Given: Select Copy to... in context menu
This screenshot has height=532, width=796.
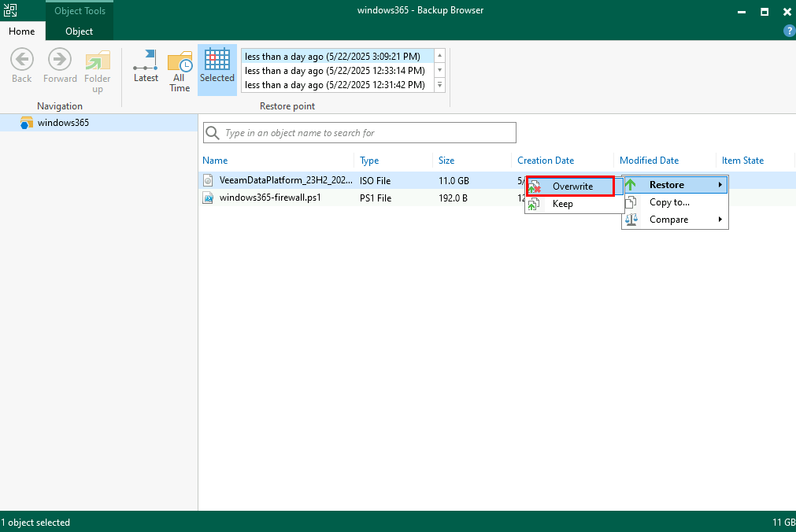Looking at the screenshot, I should [x=676, y=202].
